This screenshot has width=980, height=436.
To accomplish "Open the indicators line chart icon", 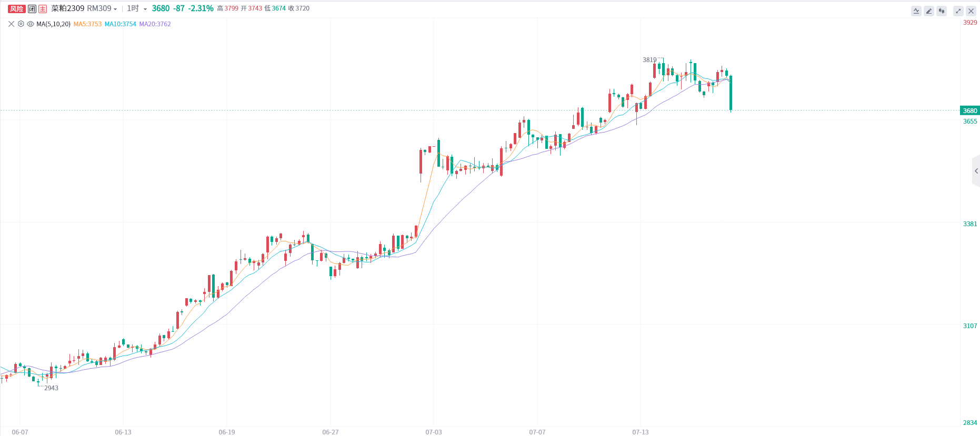I will tap(916, 11).
